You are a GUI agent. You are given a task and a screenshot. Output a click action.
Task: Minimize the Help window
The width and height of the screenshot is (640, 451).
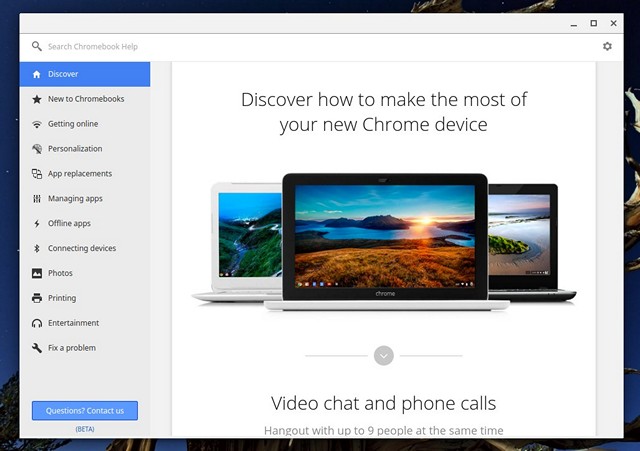[x=574, y=24]
